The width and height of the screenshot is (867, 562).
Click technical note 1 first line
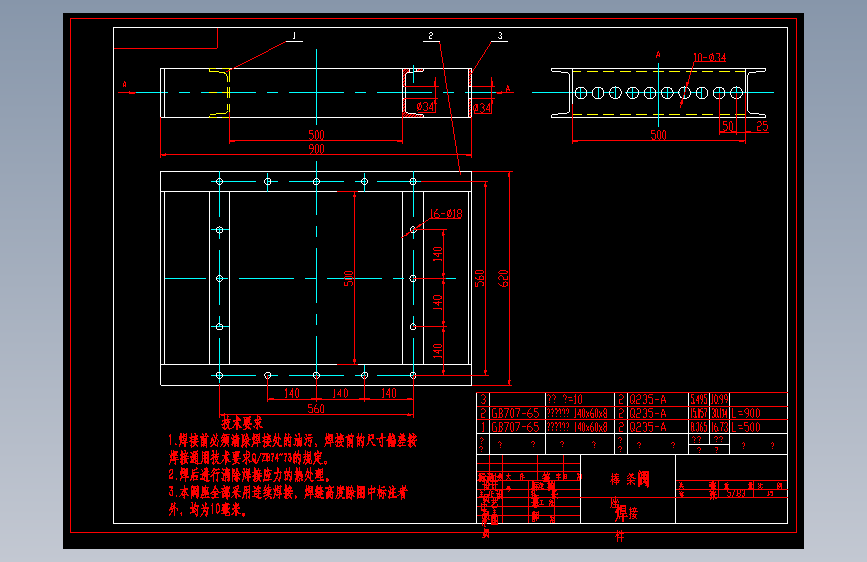click(x=293, y=441)
